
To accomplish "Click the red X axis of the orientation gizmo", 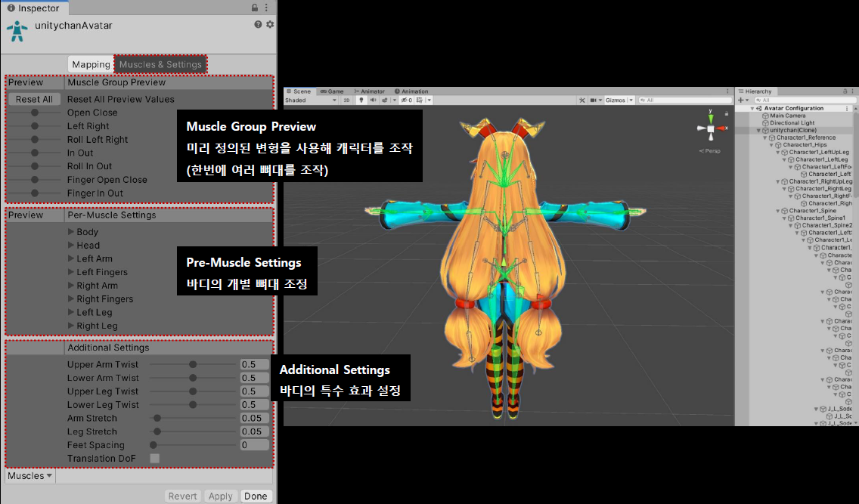I will point(721,128).
